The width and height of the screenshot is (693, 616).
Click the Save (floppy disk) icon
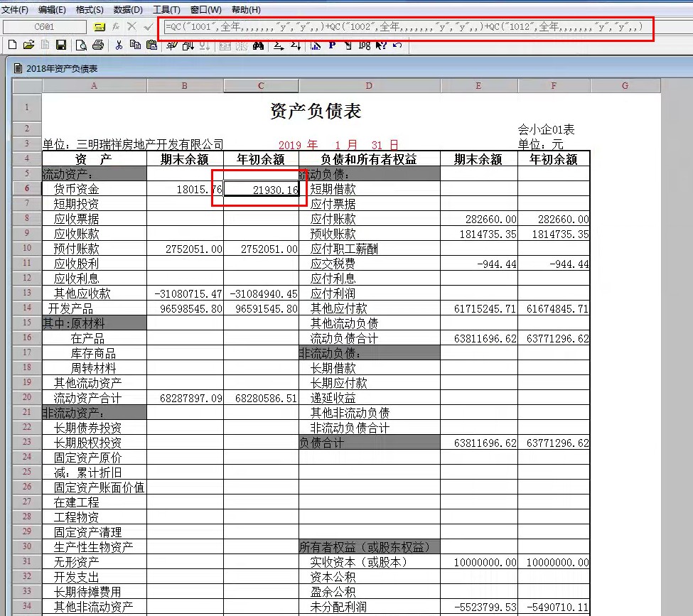(61, 45)
